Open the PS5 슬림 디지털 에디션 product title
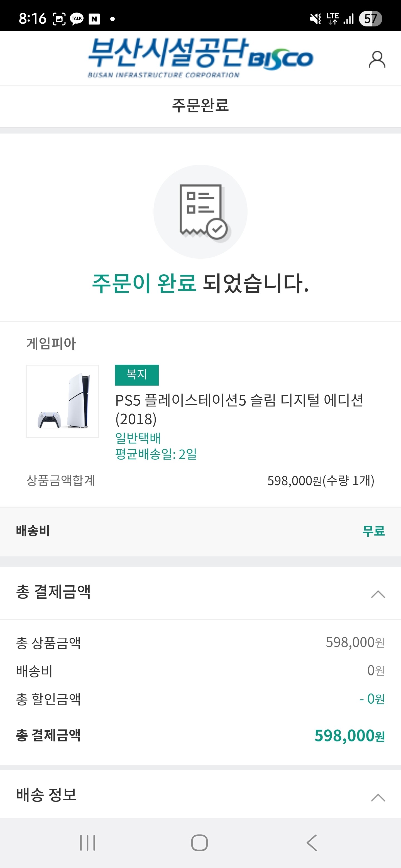 (239, 409)
